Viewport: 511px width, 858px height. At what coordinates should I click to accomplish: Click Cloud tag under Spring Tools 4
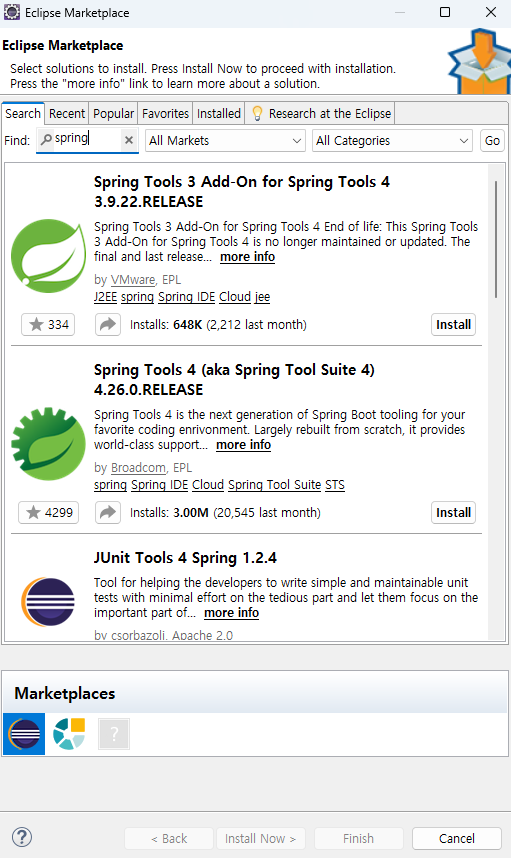(208, 485)
